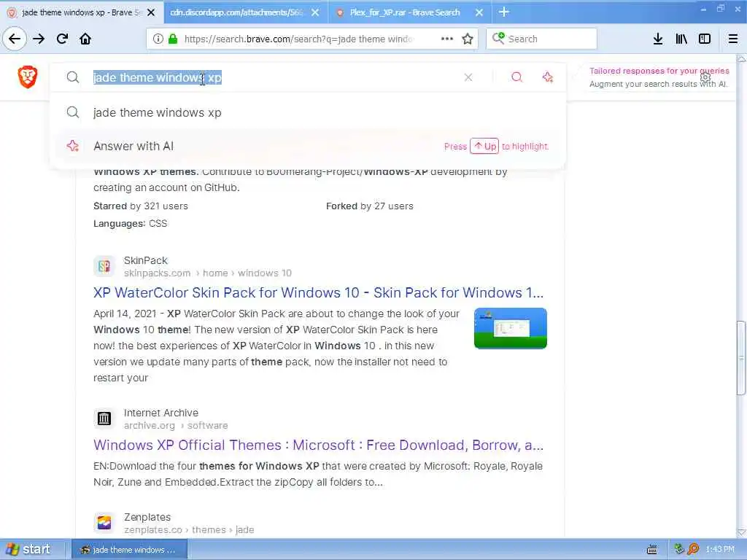
Task: Switch to the Plex_for_XP.rar tab
Action: tap(405, 12)
